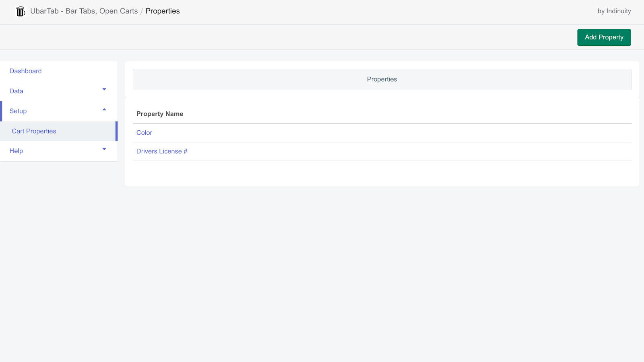Click the Help dropdown arrow icon
This screenshot has height=362, width=644.
coord(104,149)
